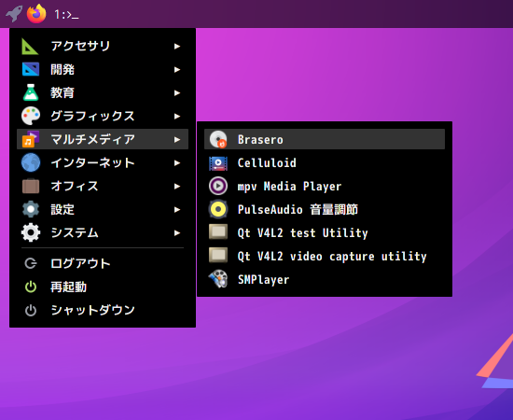Click the Qt V4L2 test Utility icon
The height and width of the screenshot is (420, 513).
coord(218,232)
